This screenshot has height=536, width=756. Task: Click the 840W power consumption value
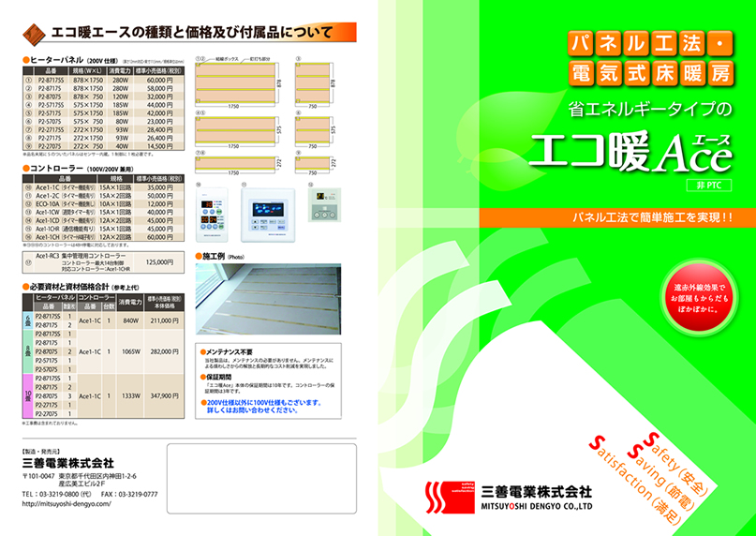coord(130,320)
